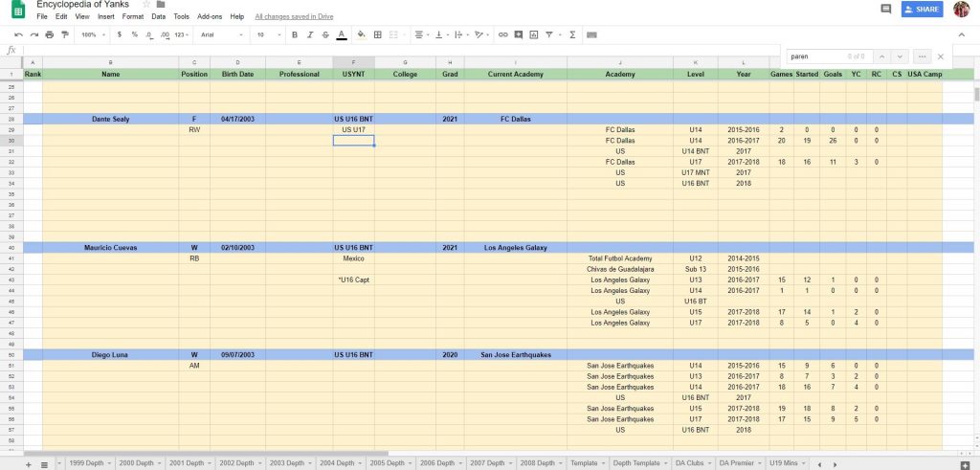This screenshot has height=470, width=980.
Task: Open the 1999 Depth tab dropdown arrow
Action: 109,463
